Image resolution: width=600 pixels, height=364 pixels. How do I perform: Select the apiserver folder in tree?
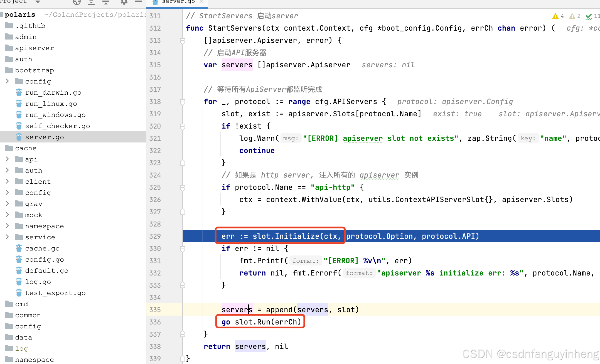[x=34, y=48]
